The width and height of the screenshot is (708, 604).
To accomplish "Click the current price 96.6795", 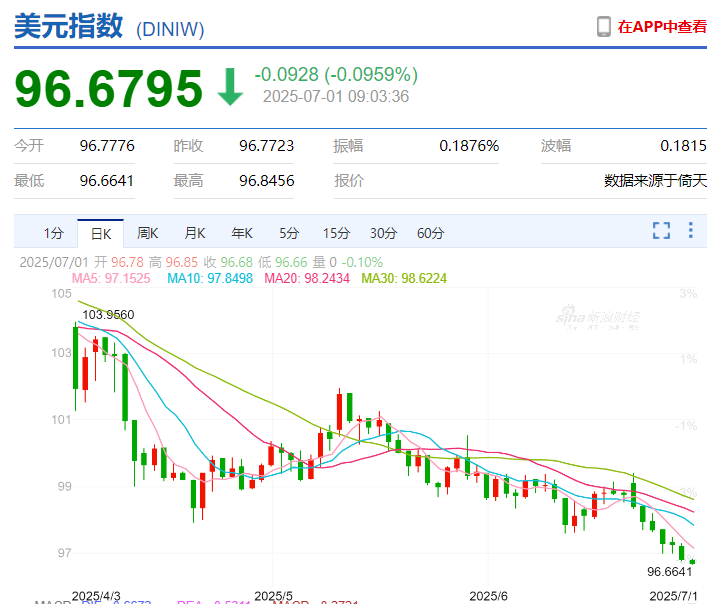I will click(108, 88).
